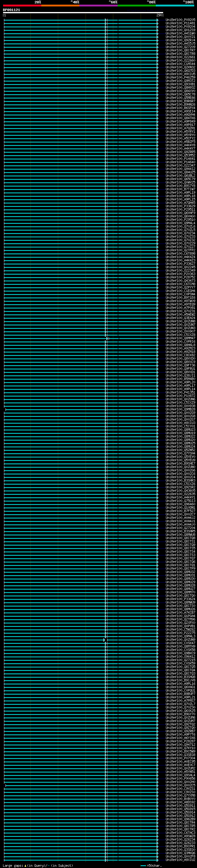Viewport: 197px width, 868px height.
Task: Click the green ~80% identity legend bar
Action: click(137, 6)
